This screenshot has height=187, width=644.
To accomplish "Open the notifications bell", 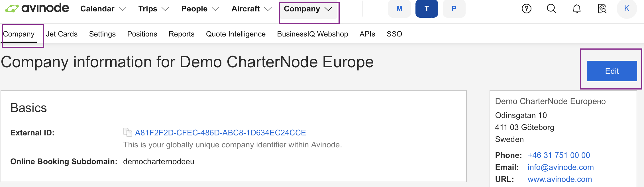I will [x=576, y=9].
